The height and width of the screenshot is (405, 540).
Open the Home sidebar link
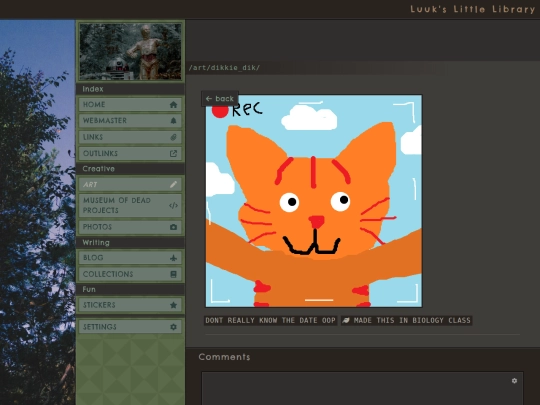130,104
